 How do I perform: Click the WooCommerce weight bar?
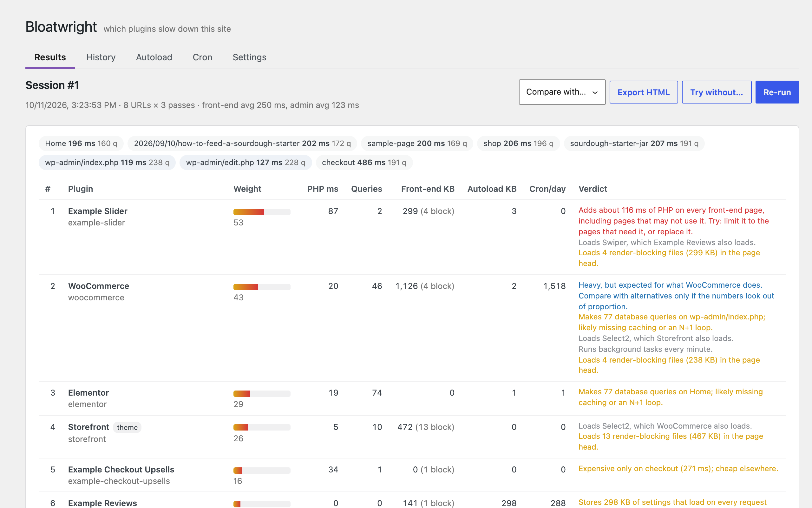click(262, 287)
